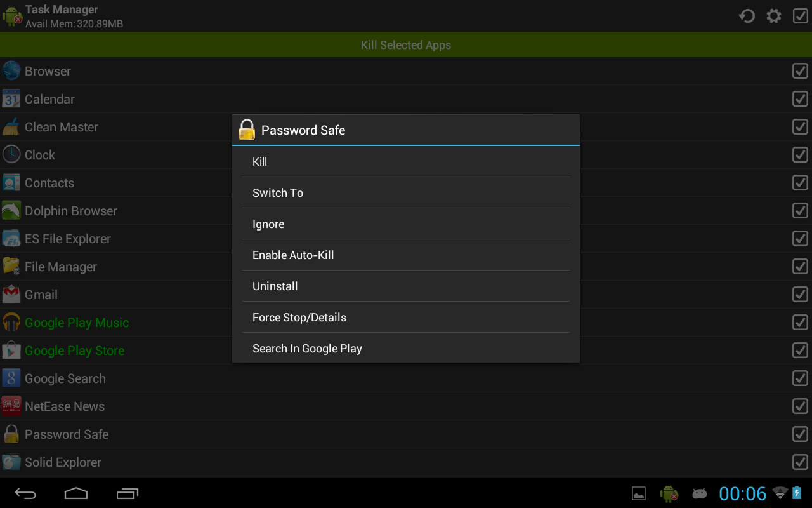812x508 pixels.
Task: Open the Task Manager refresh icon
Action: point(747,15)
